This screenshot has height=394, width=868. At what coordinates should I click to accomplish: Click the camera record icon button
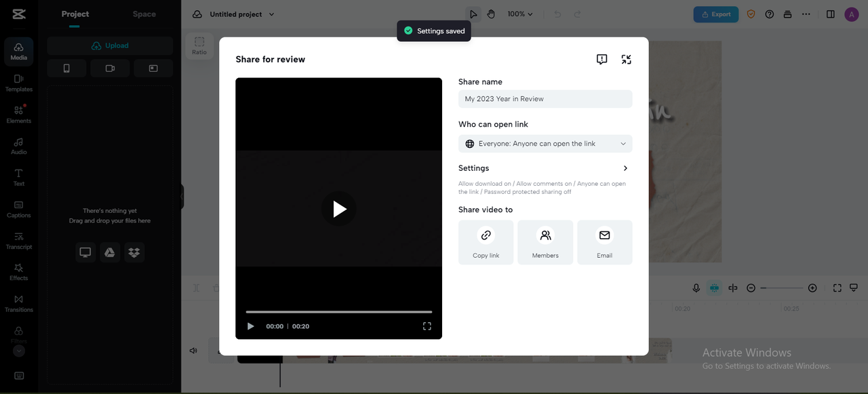click(x=110, y=68)
